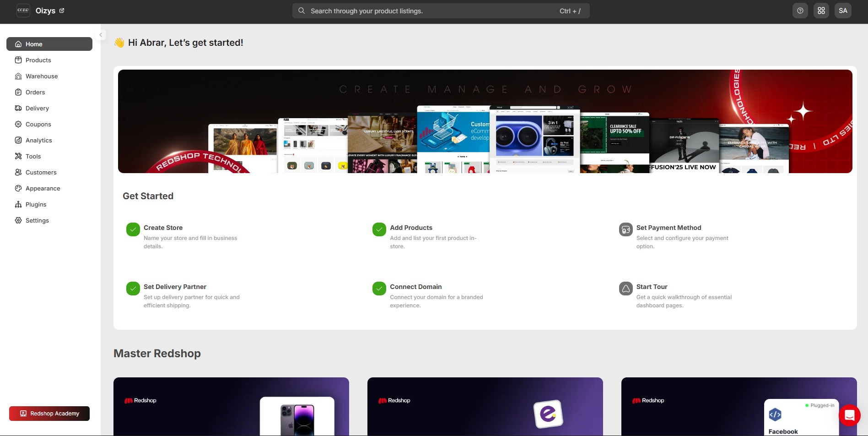Click the search magnifier icon

pos(302,11)
